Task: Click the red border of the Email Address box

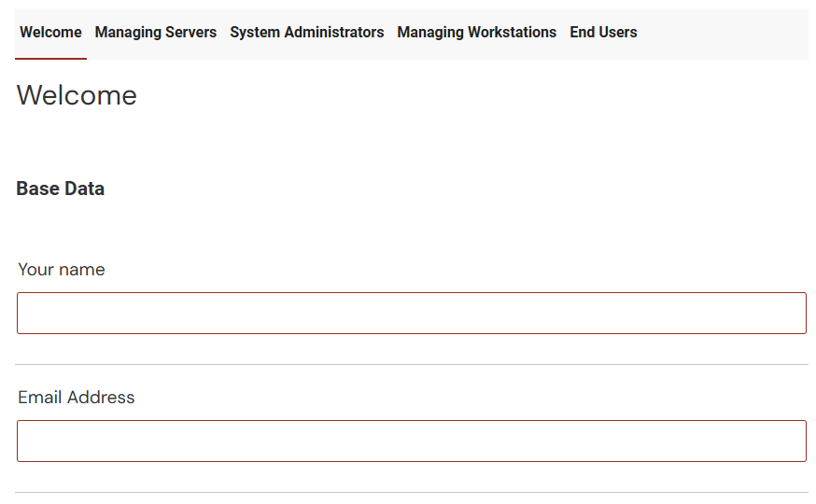Action: (411, 421)
